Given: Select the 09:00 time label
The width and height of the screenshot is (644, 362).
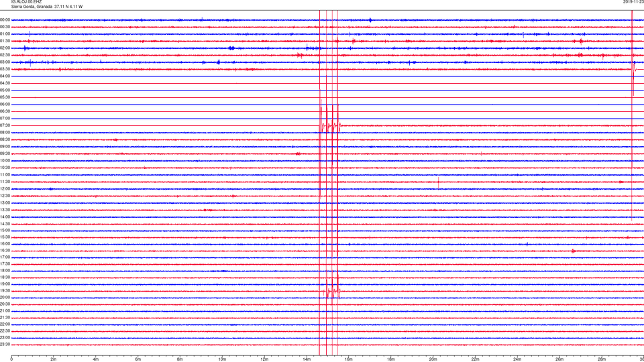Looking at the screenshot, I should point(5,147).
